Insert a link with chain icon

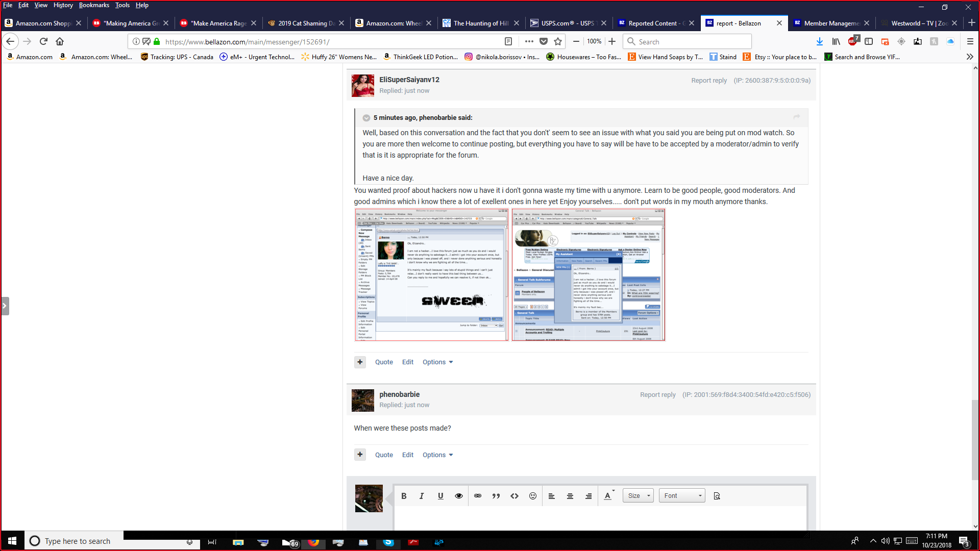[x=478, y=496]
